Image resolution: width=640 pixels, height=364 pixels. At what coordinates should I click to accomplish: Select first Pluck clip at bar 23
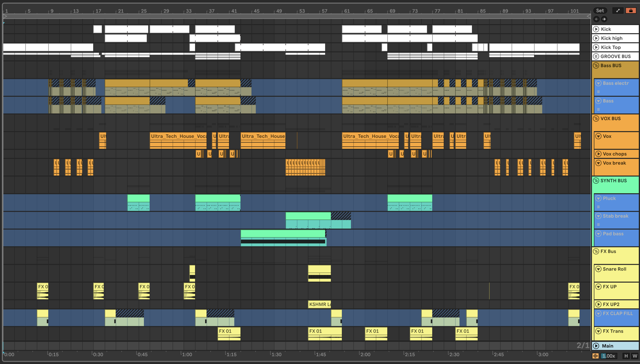click(139, 202)
